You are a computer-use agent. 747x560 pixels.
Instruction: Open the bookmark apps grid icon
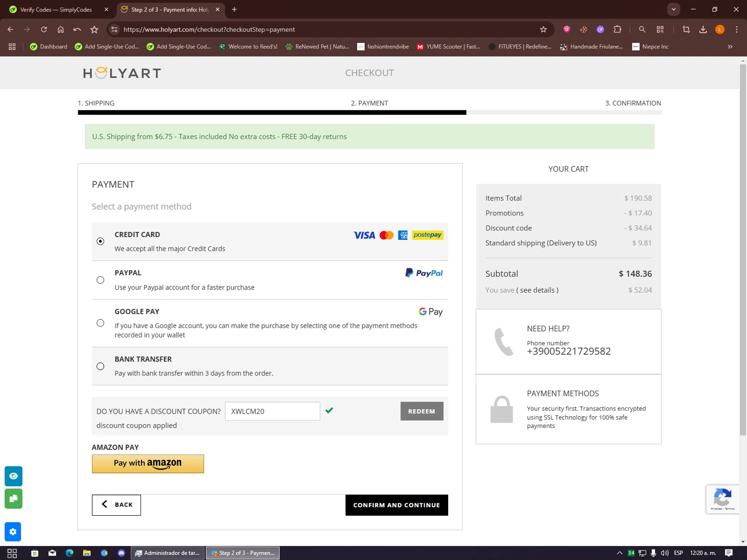point(12,47)
